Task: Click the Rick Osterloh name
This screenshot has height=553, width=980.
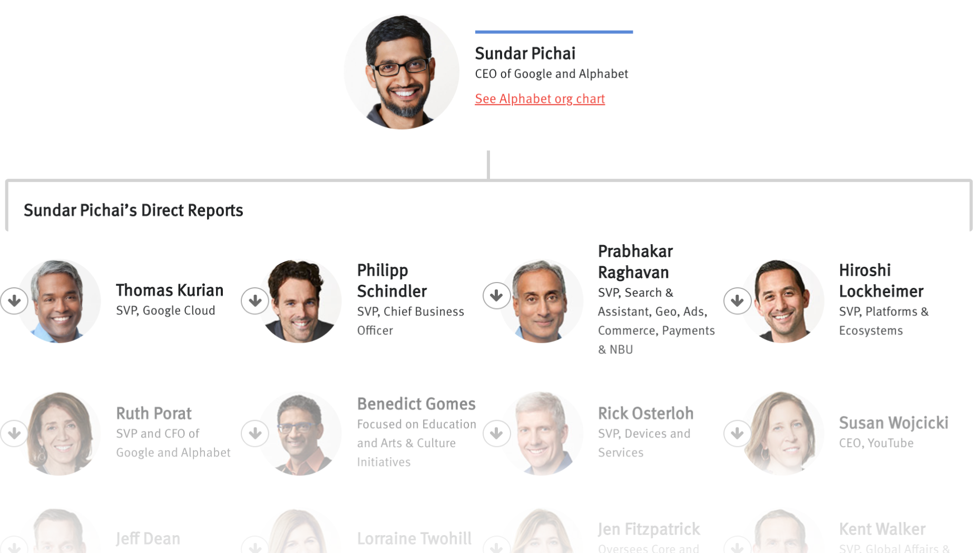Action: pos(645,413)
